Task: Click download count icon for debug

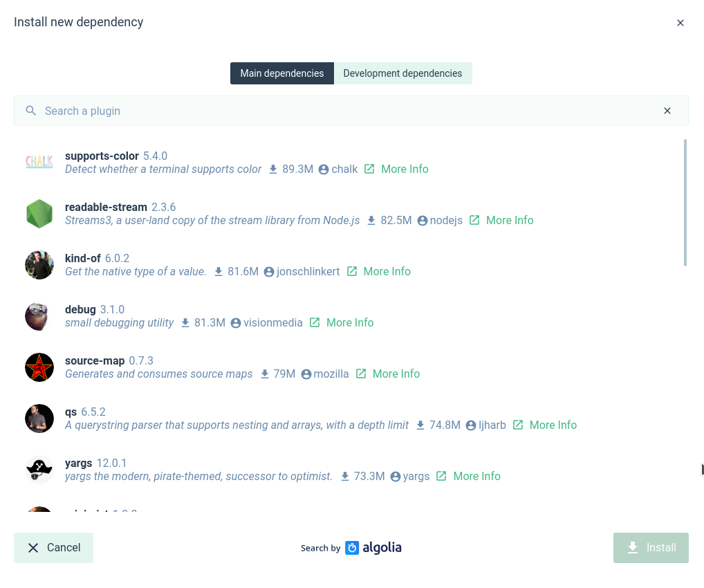Action: (x=185, y=323)
